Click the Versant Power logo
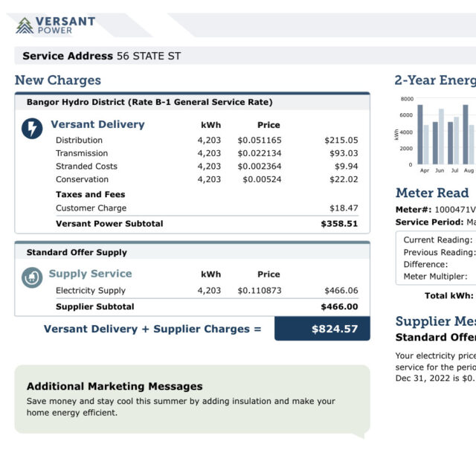Viewport: 476px width, 476px height. coord(56,25)
